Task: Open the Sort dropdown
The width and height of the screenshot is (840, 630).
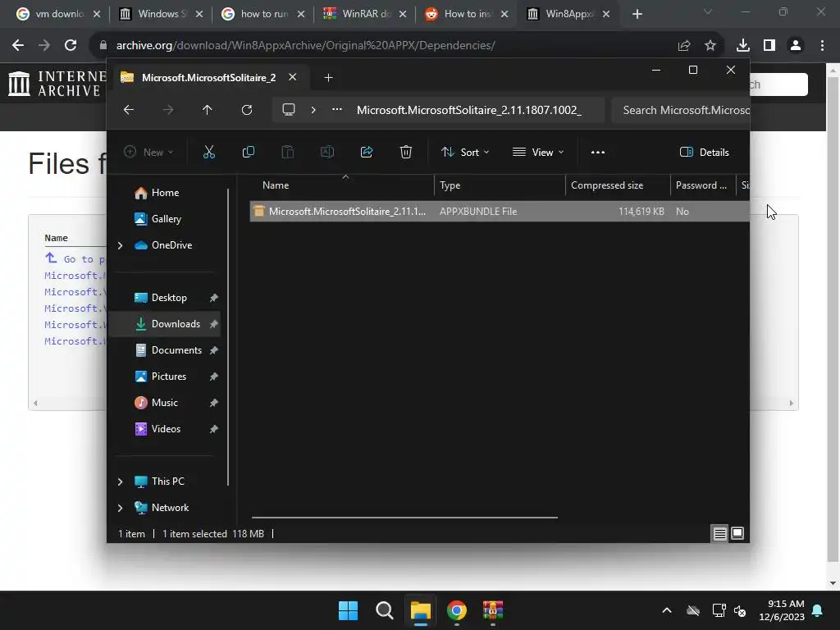Action: [464, 152]
